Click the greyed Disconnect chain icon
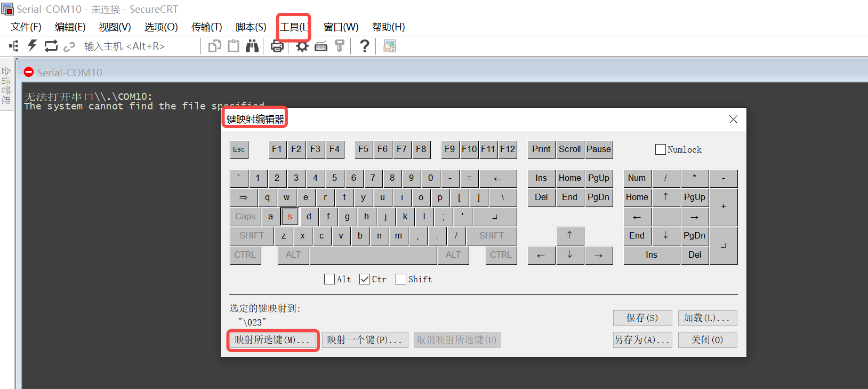The width and height of the screenshot is (868, 389). 69,47
